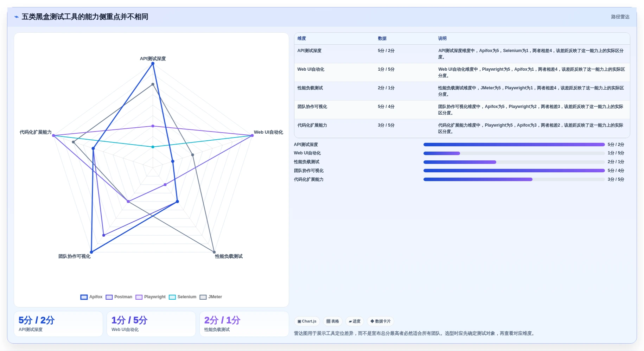Click the 团队协作可视化 progress bar
Image resolution: width=644 pixels, height=351 pixels.
pos(514,171)
